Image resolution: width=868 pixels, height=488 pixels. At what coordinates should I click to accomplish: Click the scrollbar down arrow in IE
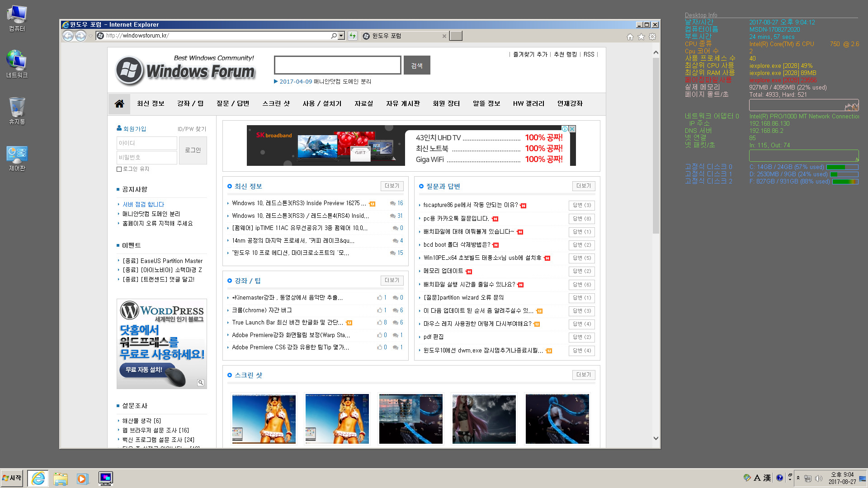[x=656, y=438]
